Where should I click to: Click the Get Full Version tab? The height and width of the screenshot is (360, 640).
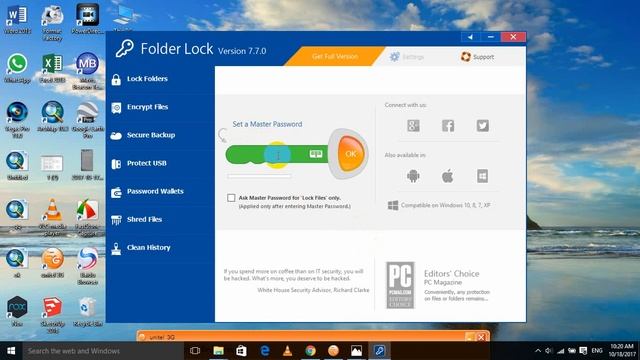pyautogui.click(x=335, y=56)
